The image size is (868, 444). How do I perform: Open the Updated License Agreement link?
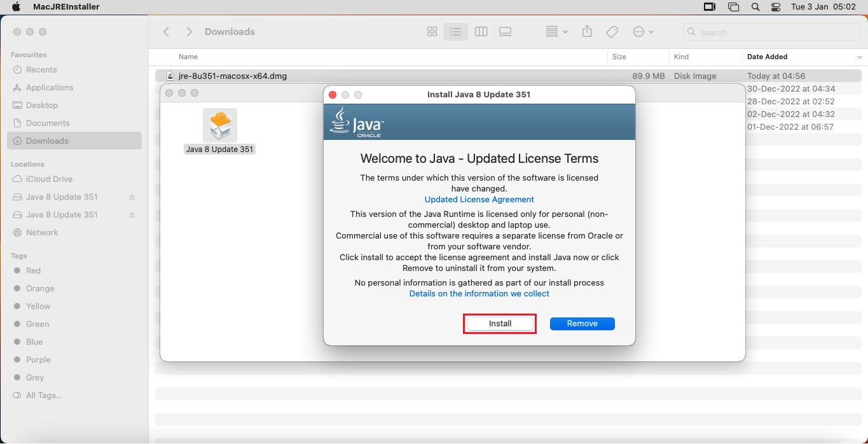479,199
